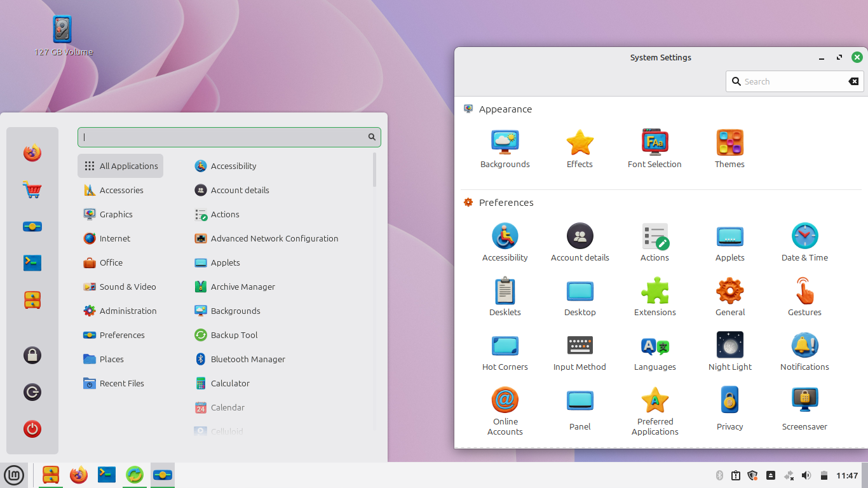Click the red Shut Down power icon
868x488 pixels.
point(32,429)
